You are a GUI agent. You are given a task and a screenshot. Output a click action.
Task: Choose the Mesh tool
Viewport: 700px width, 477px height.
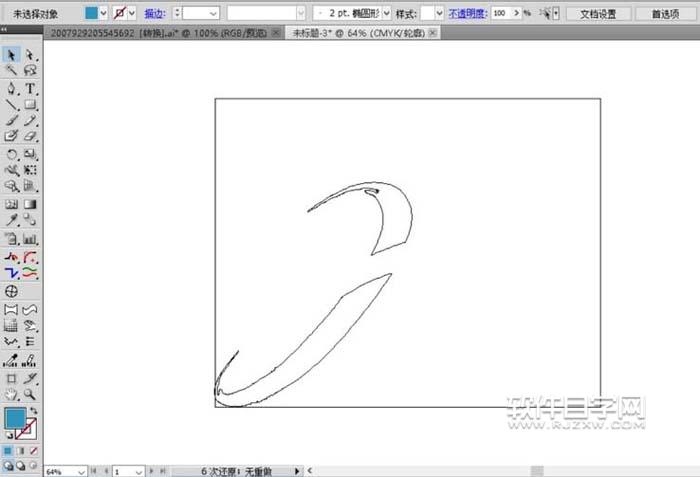11,205
